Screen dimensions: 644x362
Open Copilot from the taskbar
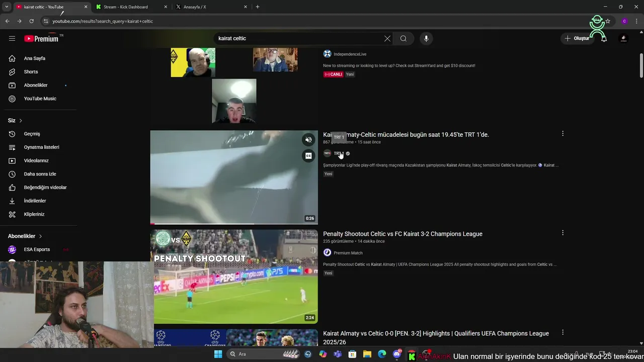coord(323,354)
